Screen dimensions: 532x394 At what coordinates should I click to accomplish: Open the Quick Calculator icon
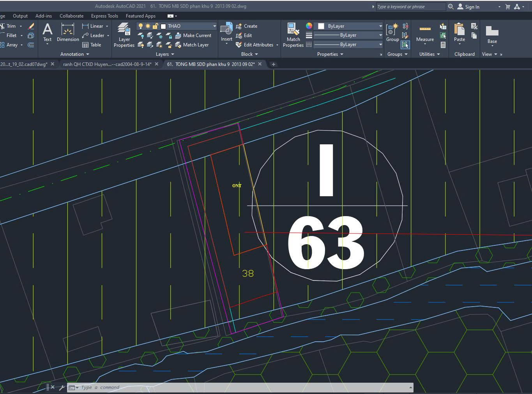click(443, 45)
